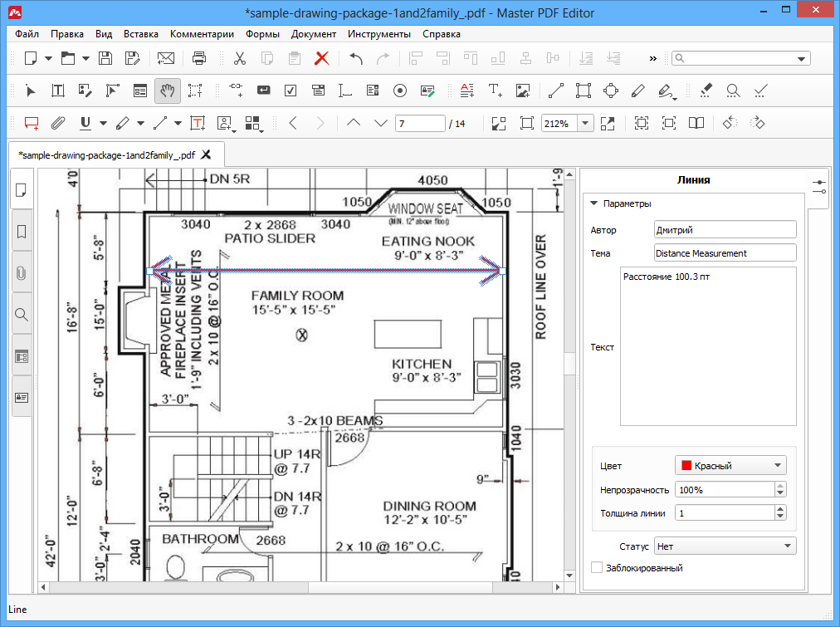Image resolution: width=840 pixels, height=627 pixels.
Task: Click the Save floppy disk icon
Action: [105, 58]
